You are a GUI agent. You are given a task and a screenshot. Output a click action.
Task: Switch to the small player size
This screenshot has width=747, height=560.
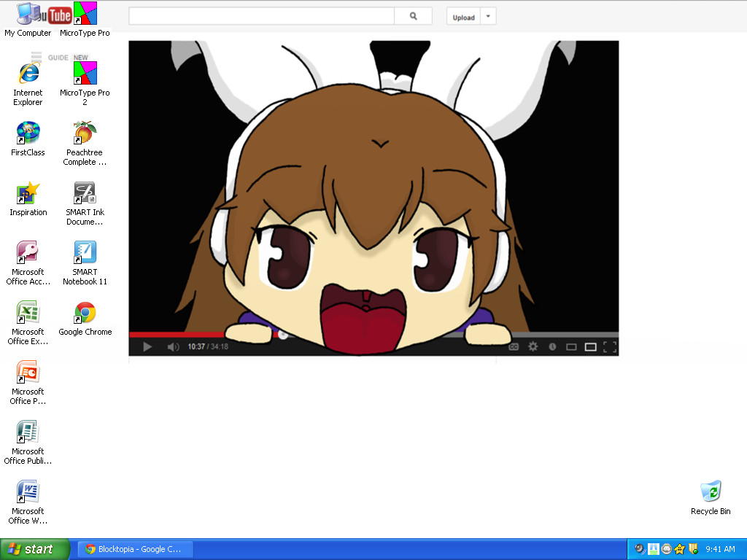pyautogui.click(x=571, y=346)
